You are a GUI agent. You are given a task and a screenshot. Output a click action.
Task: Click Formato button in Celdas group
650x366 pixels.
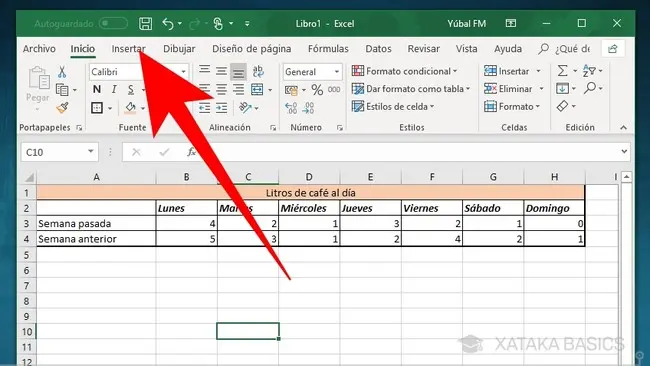tap(512, 107)
